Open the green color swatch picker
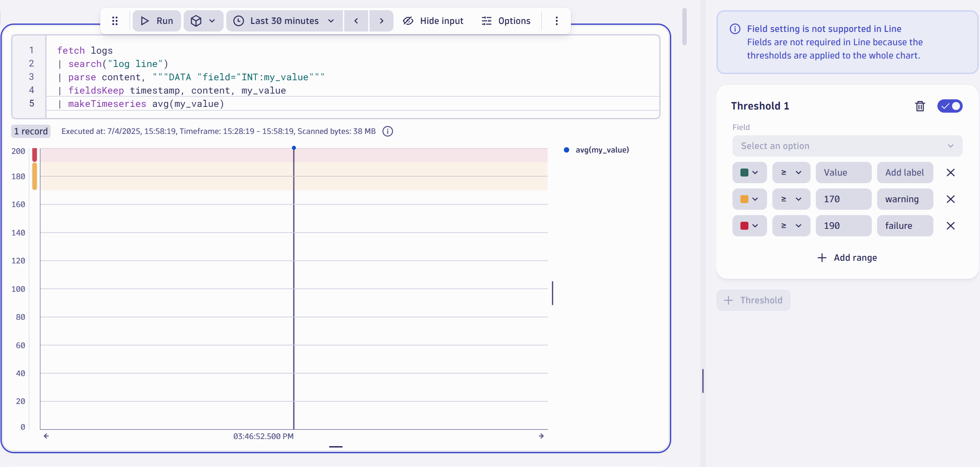Screen dimensions: 980x467 [x=749, y=173]
